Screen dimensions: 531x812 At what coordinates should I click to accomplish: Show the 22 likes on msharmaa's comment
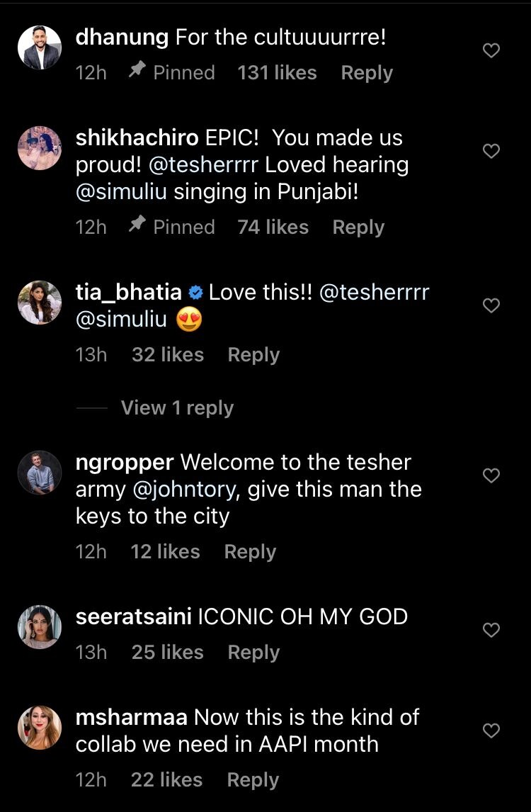point(166,780)
